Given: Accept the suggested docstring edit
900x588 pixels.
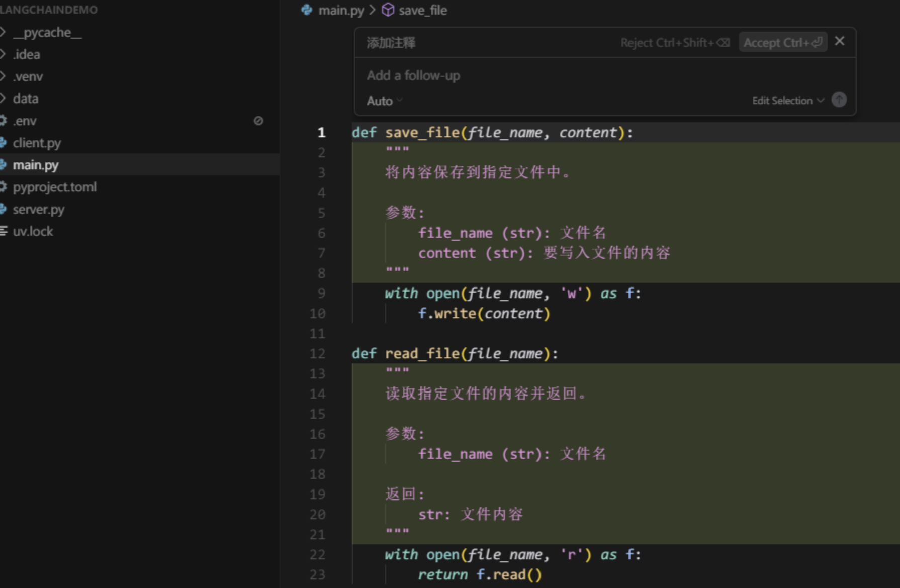Looking at the screenshot, I should pos(783,43).
